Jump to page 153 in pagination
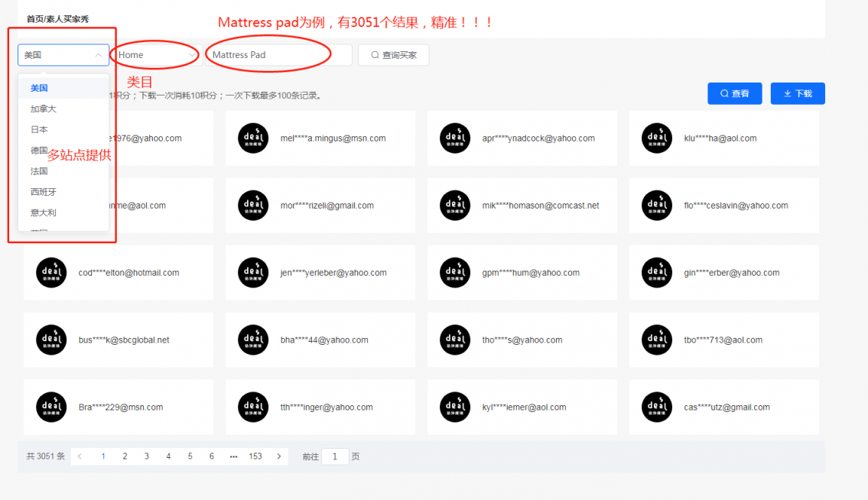 point(255,456)
